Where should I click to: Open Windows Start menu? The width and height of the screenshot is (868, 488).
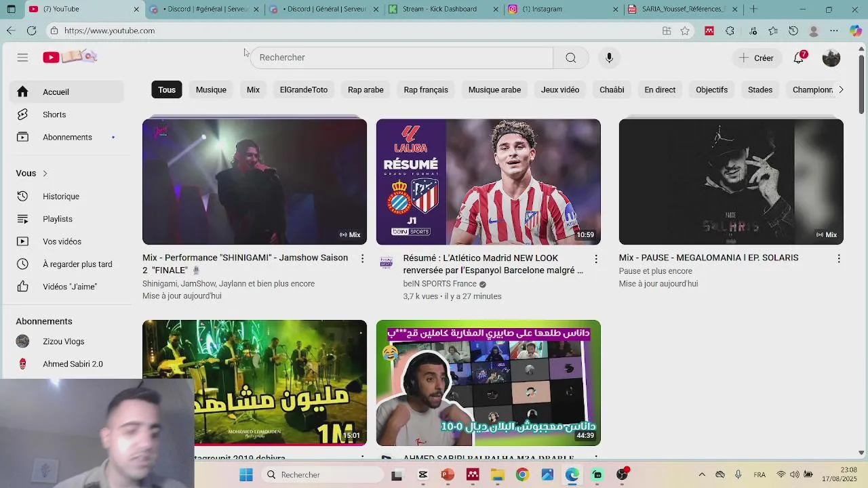click(245, 475)
